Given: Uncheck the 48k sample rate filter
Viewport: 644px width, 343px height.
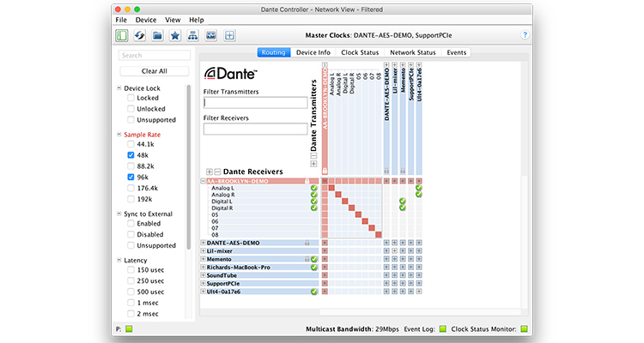Looking at the screenshot, I should 131,155.
